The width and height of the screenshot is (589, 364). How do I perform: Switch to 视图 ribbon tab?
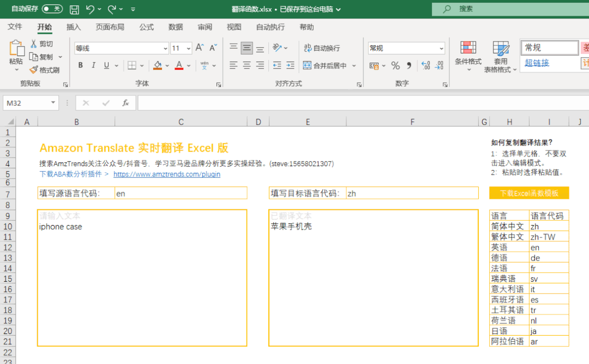point(233,27)
